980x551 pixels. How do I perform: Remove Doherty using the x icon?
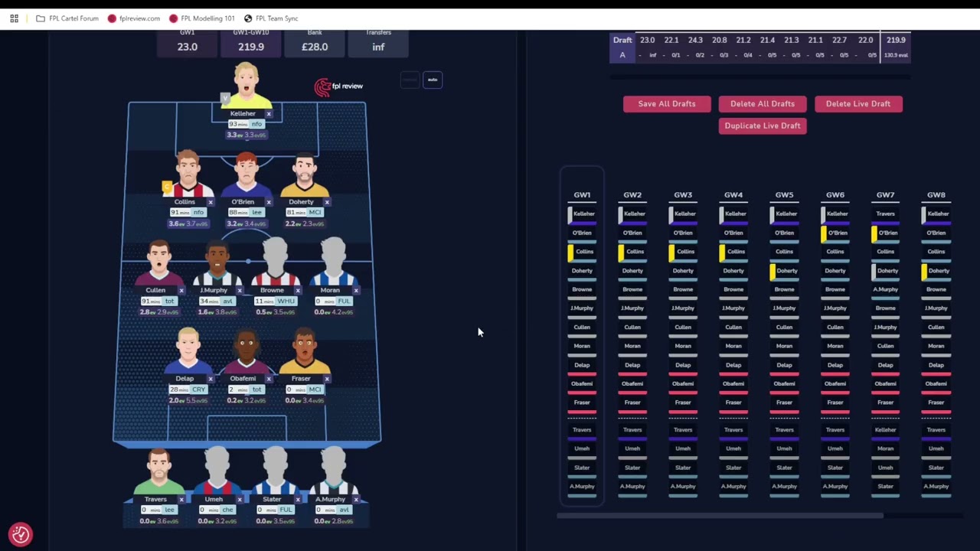coord(327,203)
